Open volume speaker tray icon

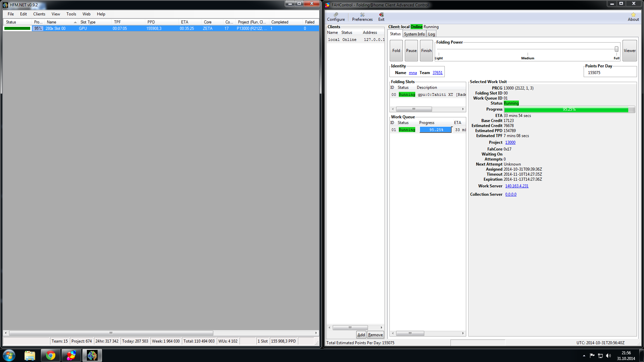pos(608,356)
